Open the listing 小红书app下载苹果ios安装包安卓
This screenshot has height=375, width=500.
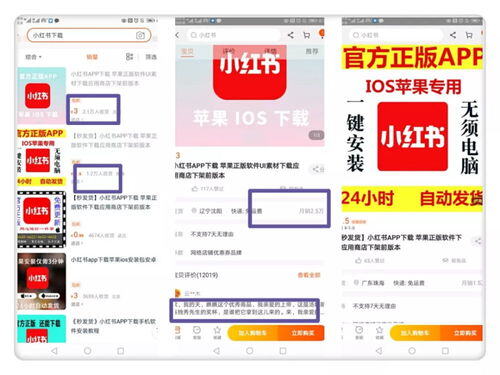(113, 260)
